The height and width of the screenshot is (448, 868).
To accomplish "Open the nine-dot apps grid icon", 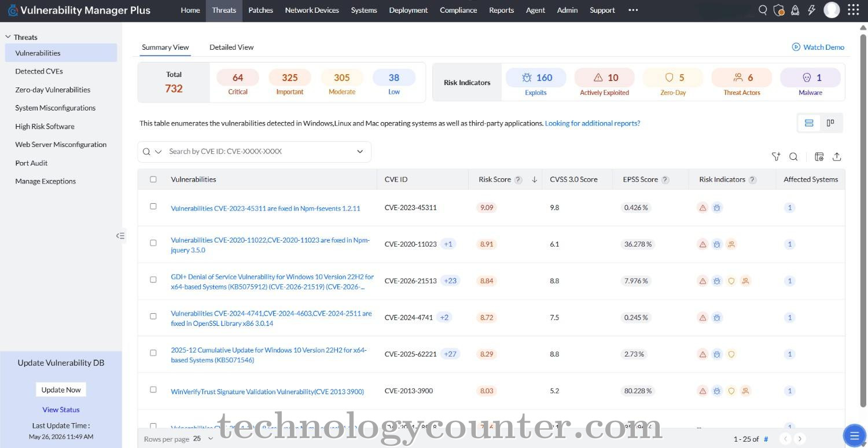I will point(853,10).
